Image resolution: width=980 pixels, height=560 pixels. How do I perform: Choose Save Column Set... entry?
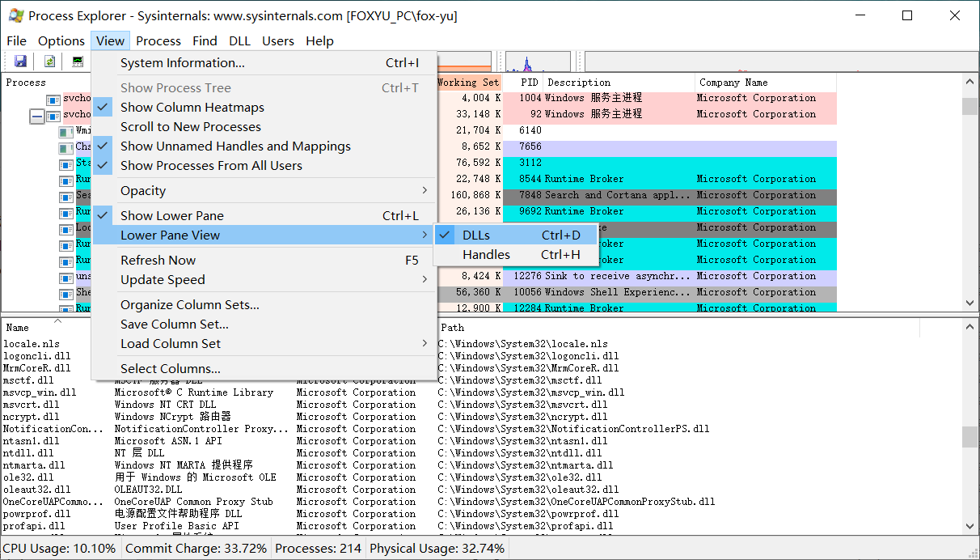click(264, 324)
